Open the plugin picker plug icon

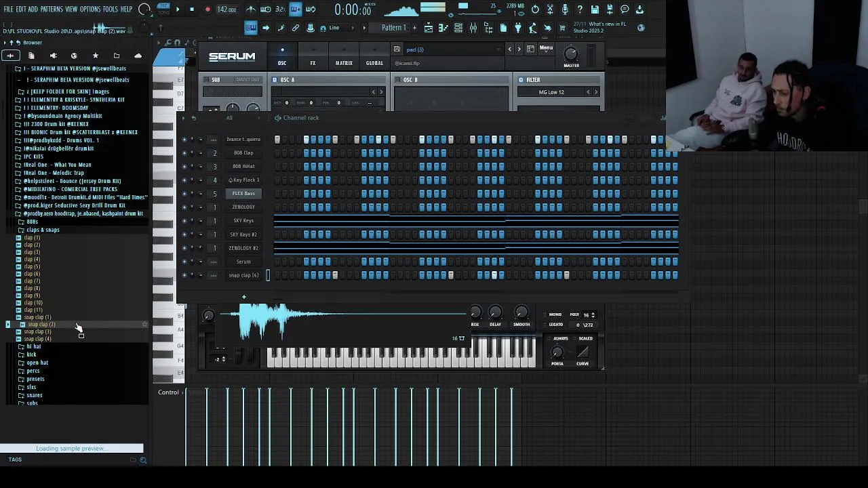pos(517,28)
